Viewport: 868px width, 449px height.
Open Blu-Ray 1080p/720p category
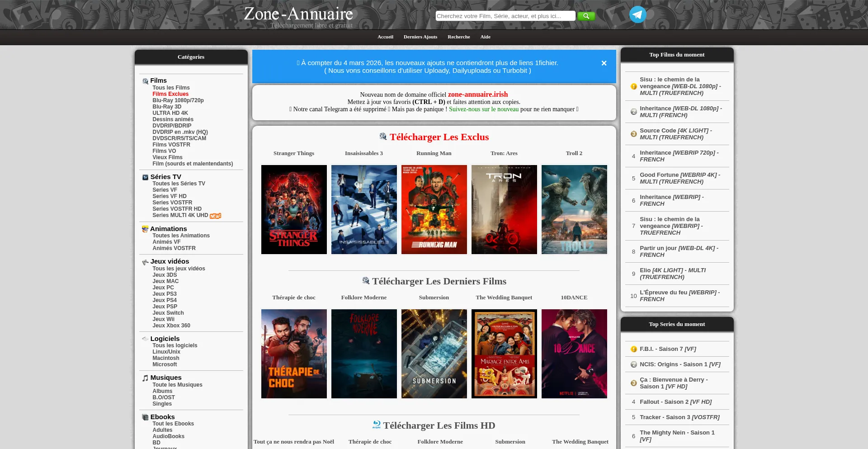[x=178, y=100]
